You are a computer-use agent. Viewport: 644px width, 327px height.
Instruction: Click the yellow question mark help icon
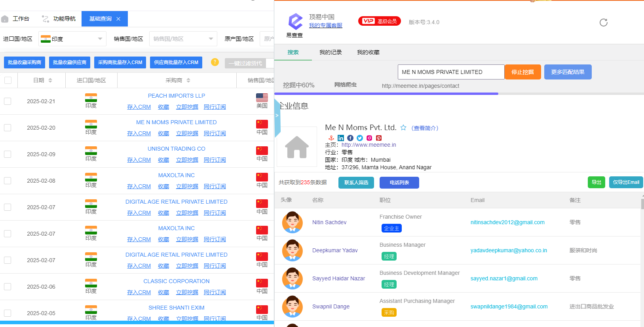pos(215,62)
